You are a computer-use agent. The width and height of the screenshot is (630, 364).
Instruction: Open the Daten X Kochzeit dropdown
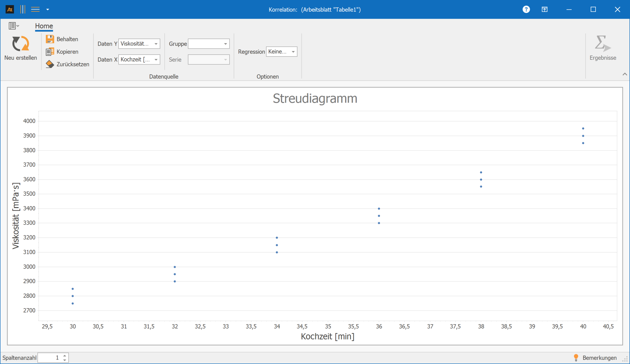click(x=156, y=60)
